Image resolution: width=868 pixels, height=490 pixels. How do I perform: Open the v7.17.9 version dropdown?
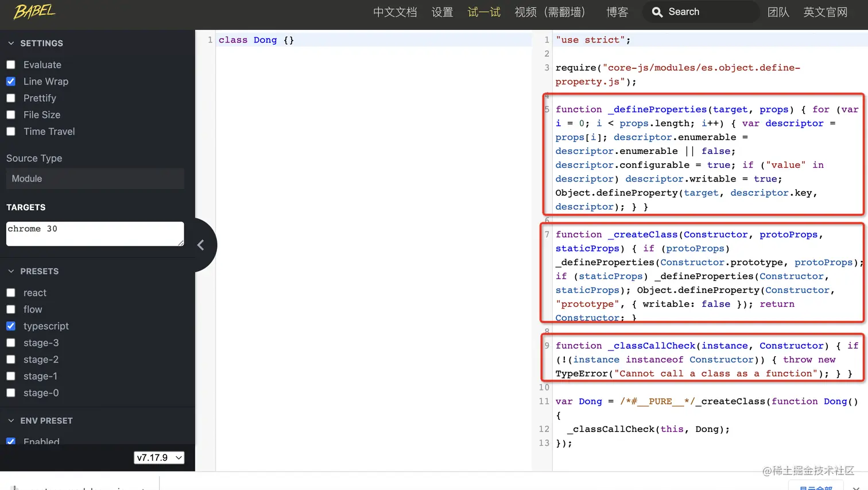pyautogui.click(x=159, y=457)
